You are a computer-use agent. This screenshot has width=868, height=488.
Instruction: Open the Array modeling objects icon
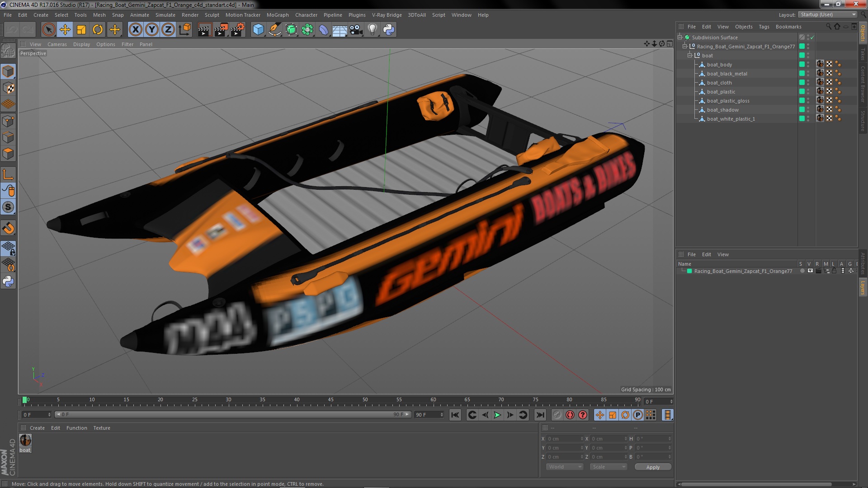tap(307, 30)
